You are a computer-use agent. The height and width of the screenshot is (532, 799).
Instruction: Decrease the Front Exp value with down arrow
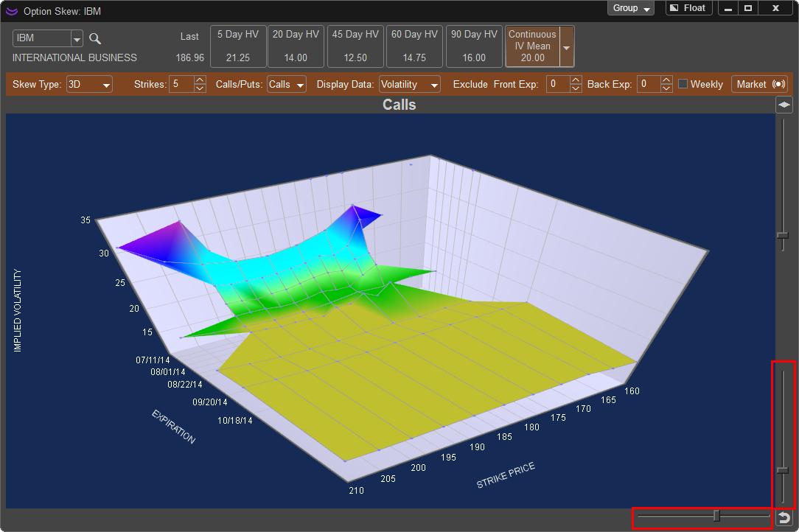[576, 88]
